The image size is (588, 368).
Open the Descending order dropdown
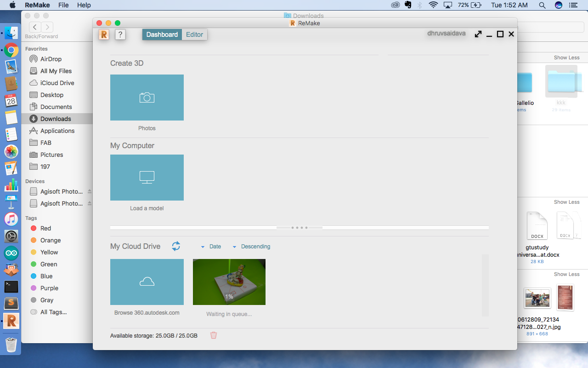tap(251, 247)
